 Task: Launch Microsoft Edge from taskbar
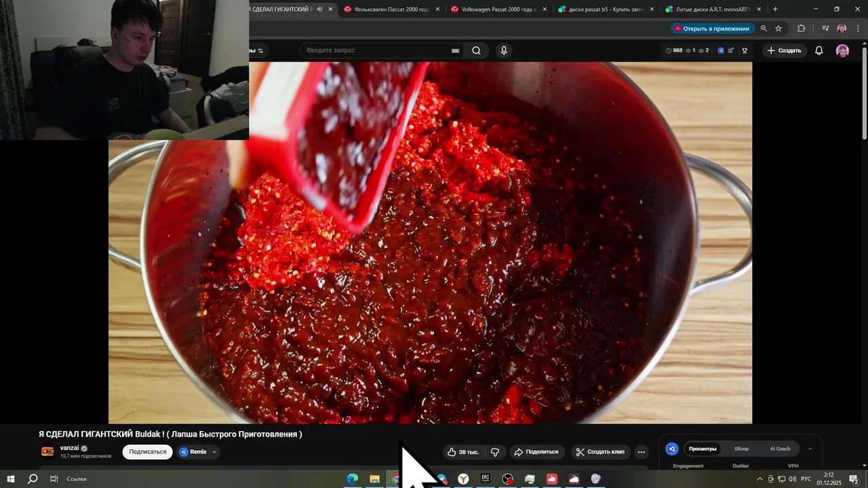353,479
